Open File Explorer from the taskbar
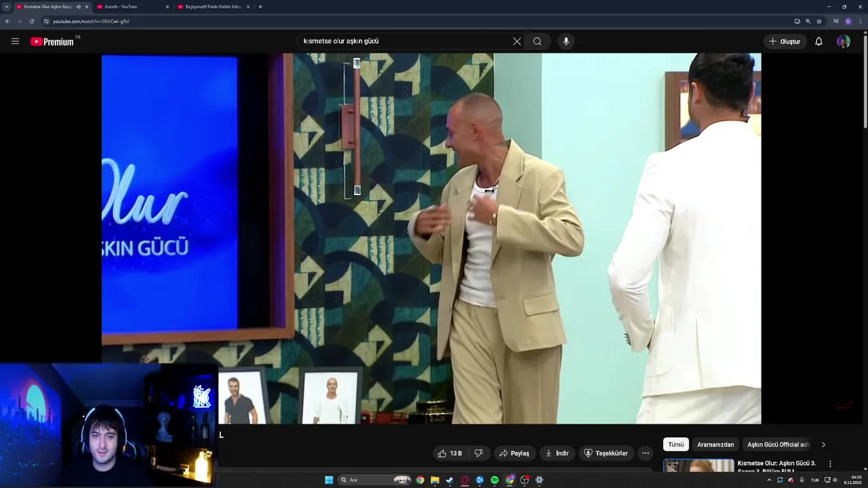 click(435, 480)
